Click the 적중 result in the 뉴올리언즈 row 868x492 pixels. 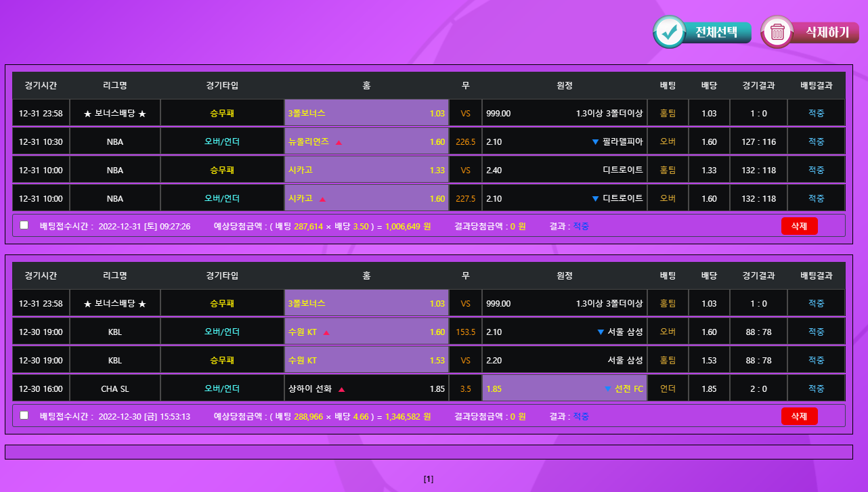[816, 141]
